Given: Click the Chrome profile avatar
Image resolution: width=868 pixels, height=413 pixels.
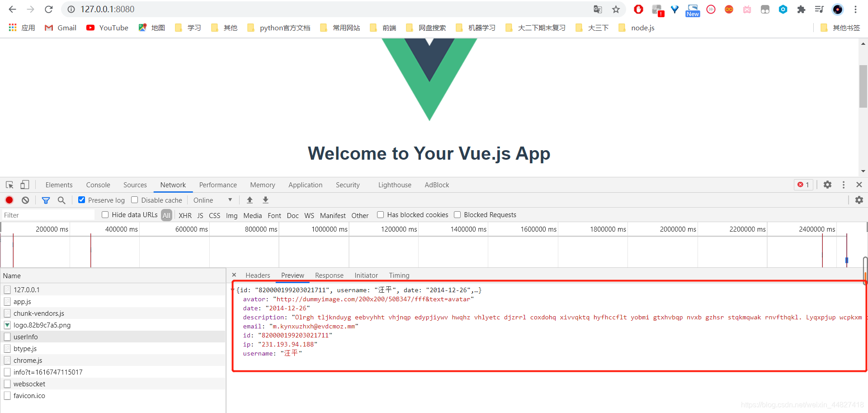Looking at the screenshot, I should tap(838, 9).
